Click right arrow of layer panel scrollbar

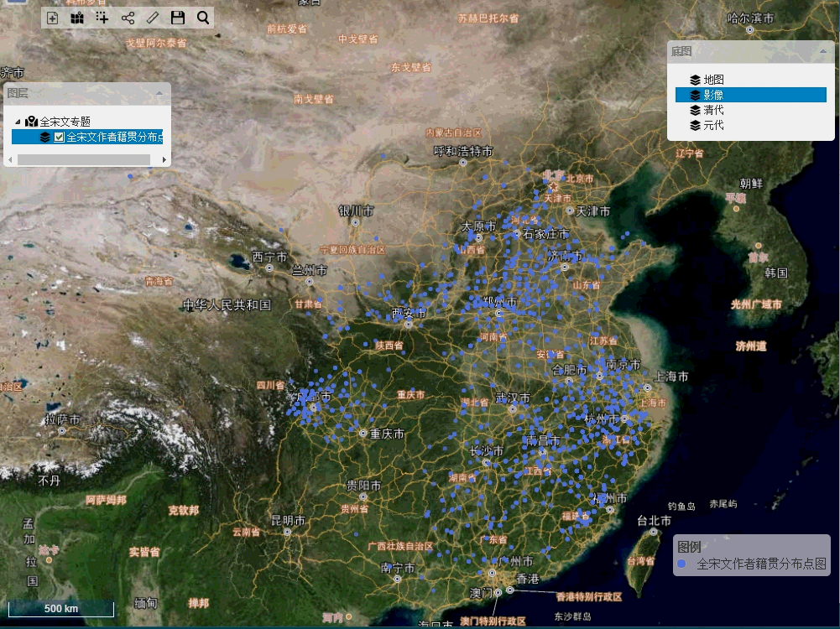point(164,159)
